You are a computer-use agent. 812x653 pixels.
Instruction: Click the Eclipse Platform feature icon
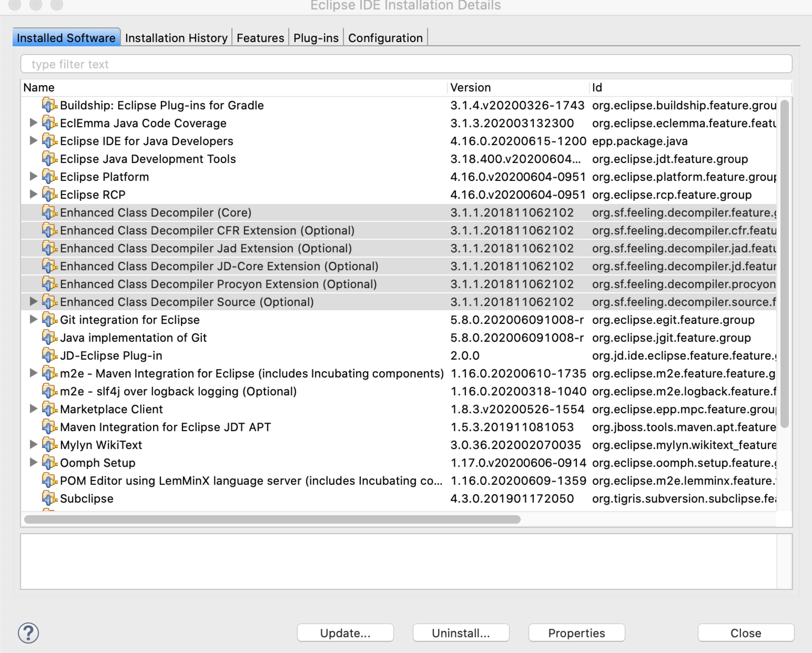pyautogui.click(x=49, y=177)
